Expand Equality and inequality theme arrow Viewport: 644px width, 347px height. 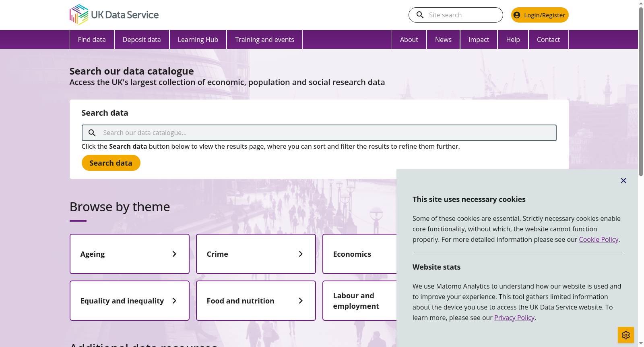tap(174, 301)
